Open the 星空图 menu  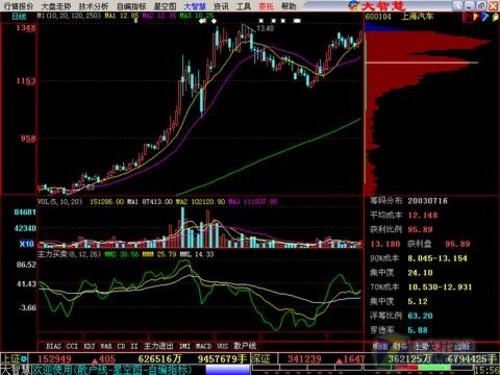click(x=165, y=6)
